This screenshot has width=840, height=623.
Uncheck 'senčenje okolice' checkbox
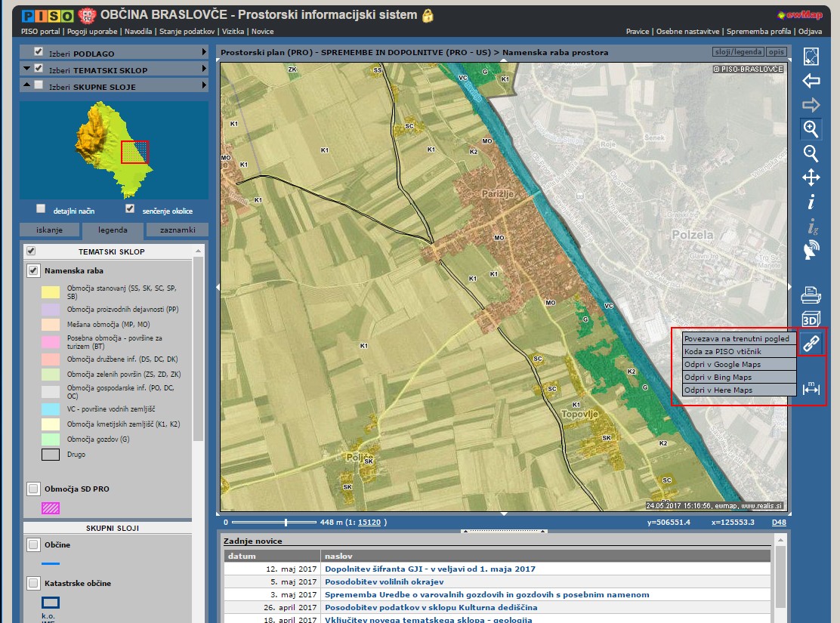130,209
